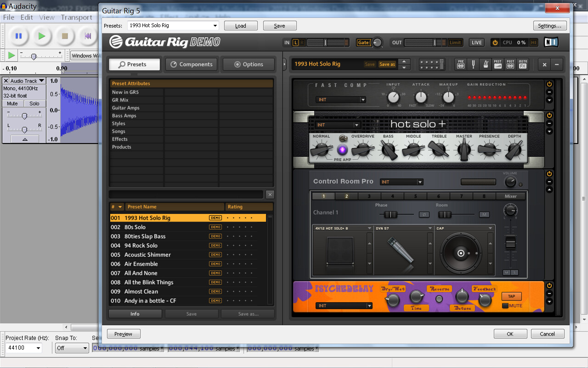Screen dimensions: 588x368
Task: Click the Channel 1 volume fader
Action: (510, 242)
